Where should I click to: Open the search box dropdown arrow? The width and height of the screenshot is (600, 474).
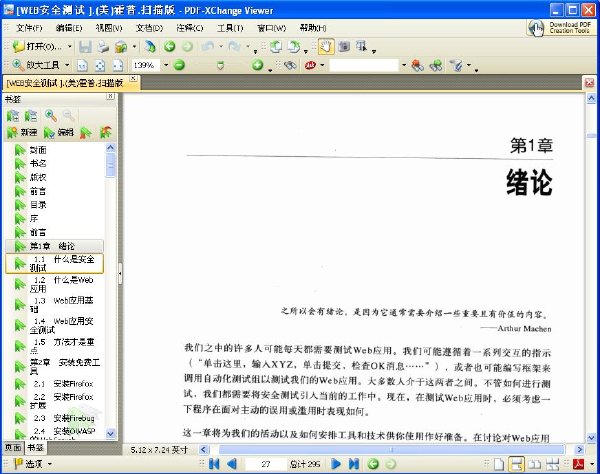click(x=404, y=65)
